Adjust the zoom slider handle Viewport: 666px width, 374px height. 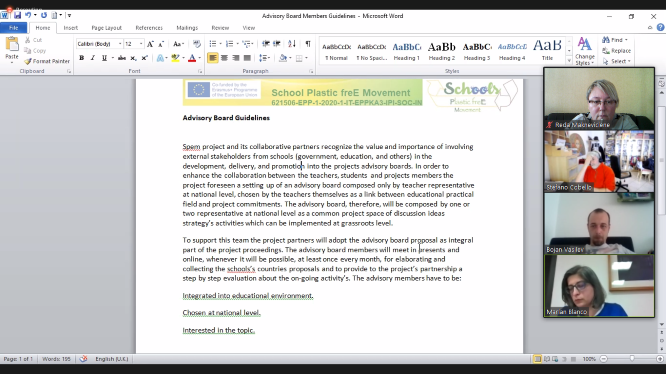tap(632, 359)
